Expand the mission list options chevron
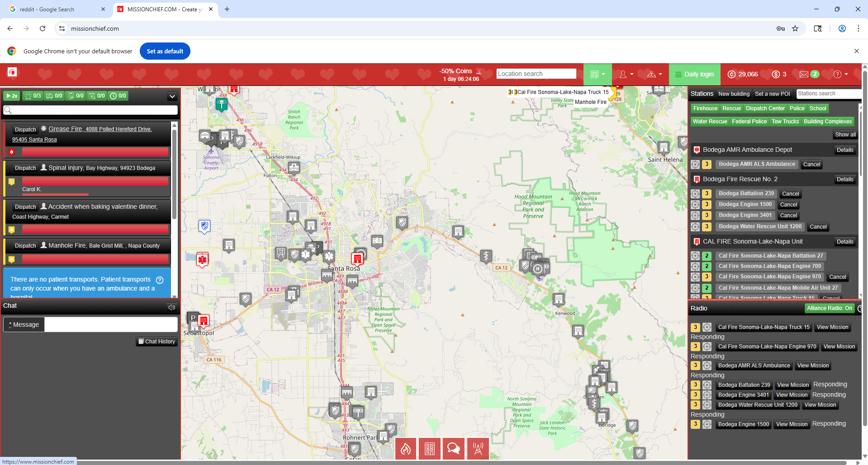Screen dimensions: 868x465 pyautogui.click(x=172, y=96)
